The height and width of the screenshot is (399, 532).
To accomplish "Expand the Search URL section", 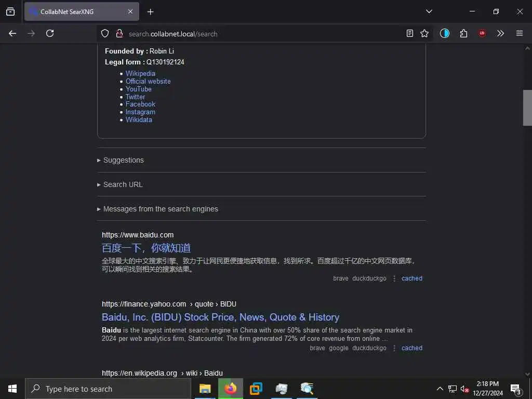I will point(123,184).
